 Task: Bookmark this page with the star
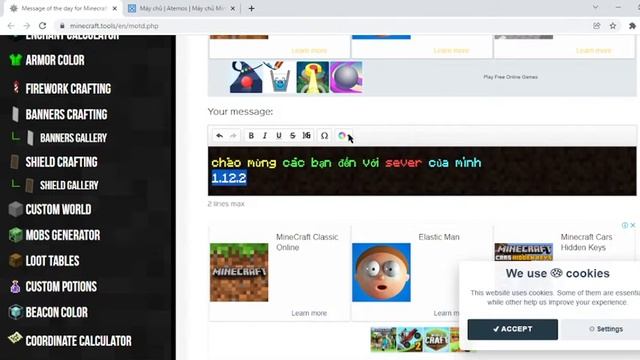(x=613, y=26)
